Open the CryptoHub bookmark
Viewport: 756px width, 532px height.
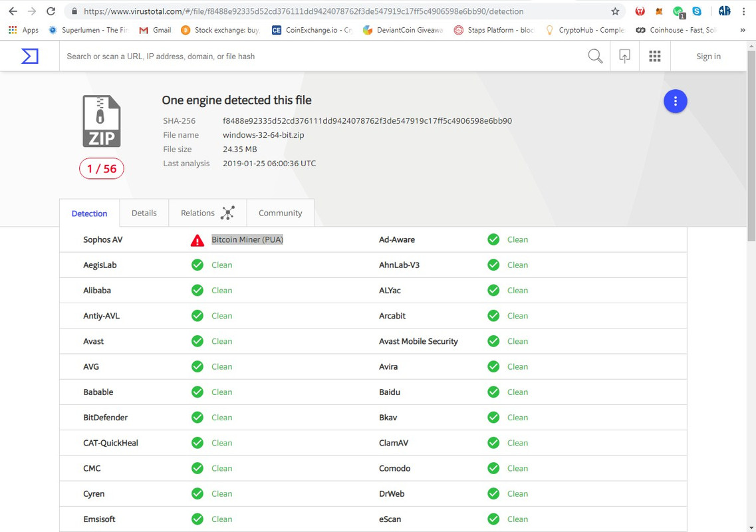click(x=585, y=30)
